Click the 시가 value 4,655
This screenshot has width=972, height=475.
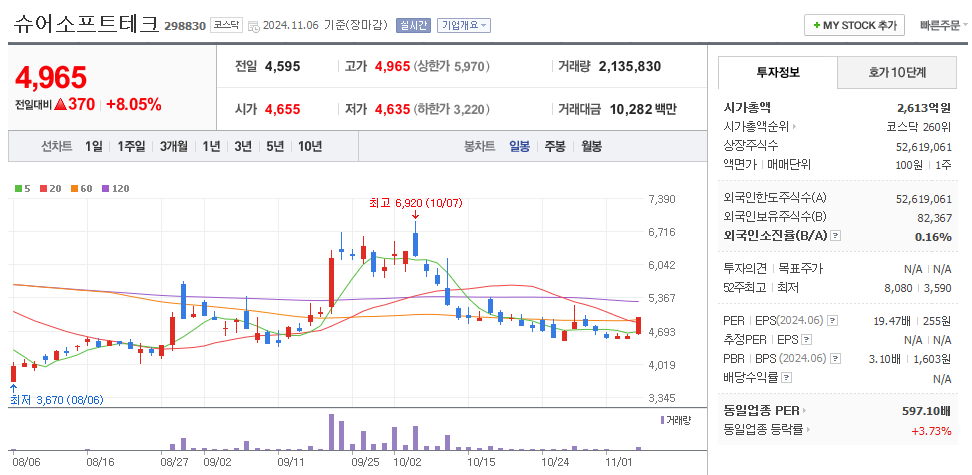click(x=283, y=110)
